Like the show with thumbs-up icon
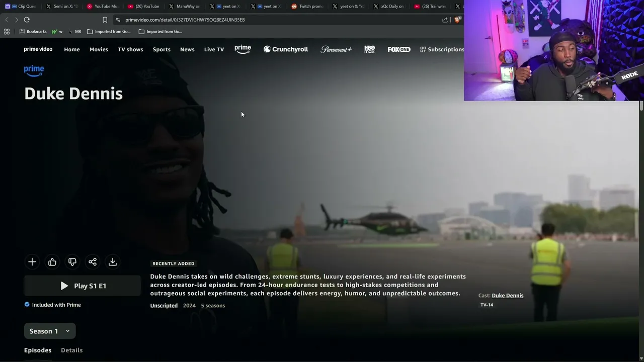The height and width of the screenshot is (362, 644). pos(52,262)
